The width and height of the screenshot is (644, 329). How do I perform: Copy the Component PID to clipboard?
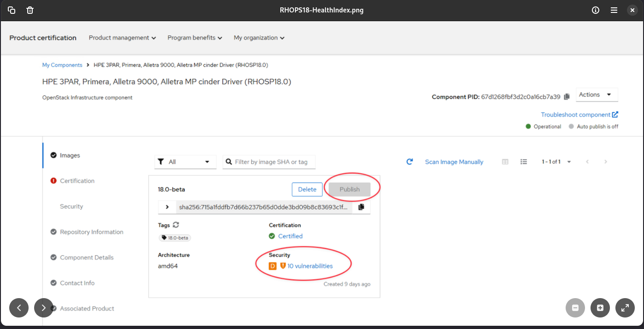coord(567,96)
